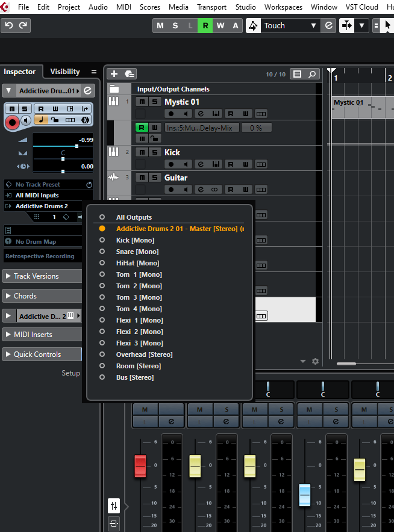This screenshot has height=532, width=394.
Task: Click the Add Track plus icon
Action: (114, 74)
